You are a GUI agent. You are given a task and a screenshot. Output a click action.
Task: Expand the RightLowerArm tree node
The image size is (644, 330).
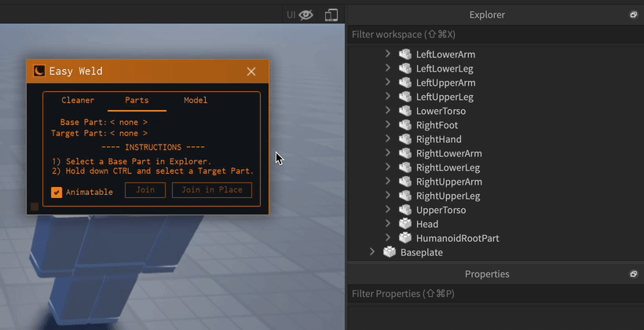point(387,153)
